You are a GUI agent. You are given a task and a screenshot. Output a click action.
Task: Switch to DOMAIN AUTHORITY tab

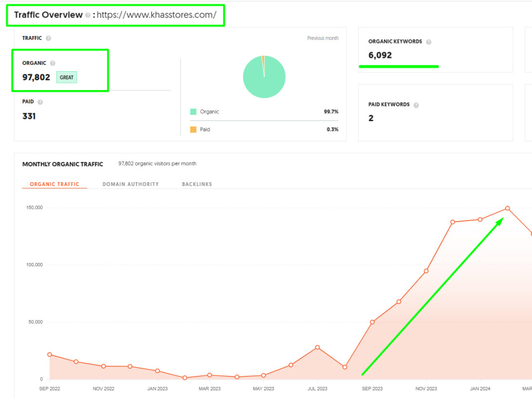pyautogui.click(x=131, y=184)
